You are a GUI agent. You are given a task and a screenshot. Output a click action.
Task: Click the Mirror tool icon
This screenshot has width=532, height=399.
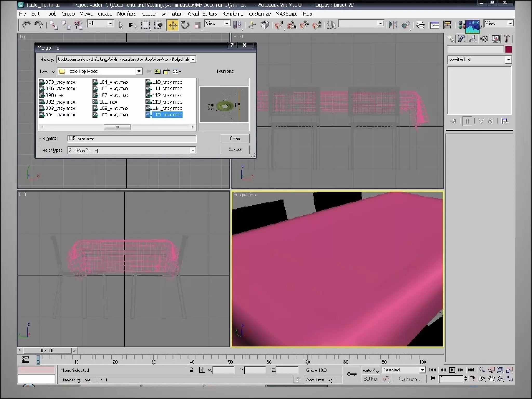click(393, 25)
